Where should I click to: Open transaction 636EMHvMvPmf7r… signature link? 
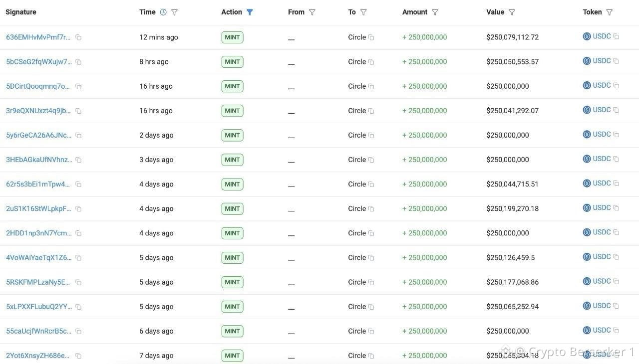[38, 37]
